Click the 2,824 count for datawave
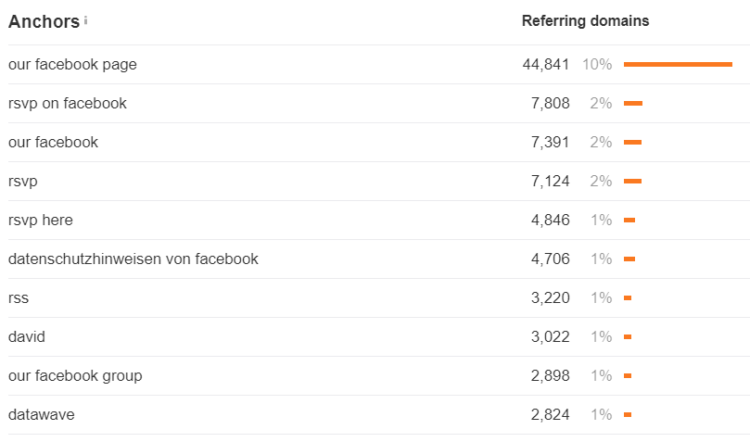The image size is (750, 442). pos(550,415)
